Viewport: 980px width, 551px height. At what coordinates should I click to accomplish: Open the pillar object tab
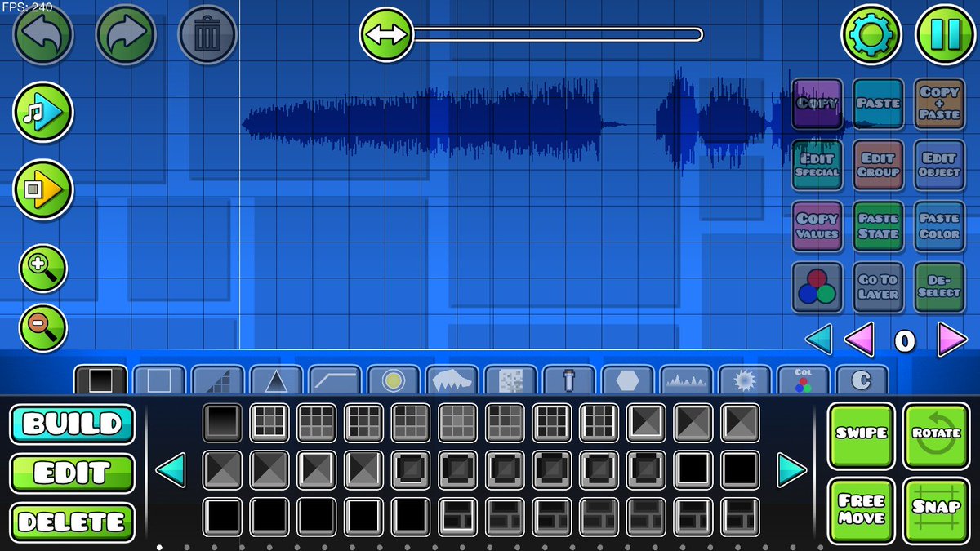click(569, 380)
